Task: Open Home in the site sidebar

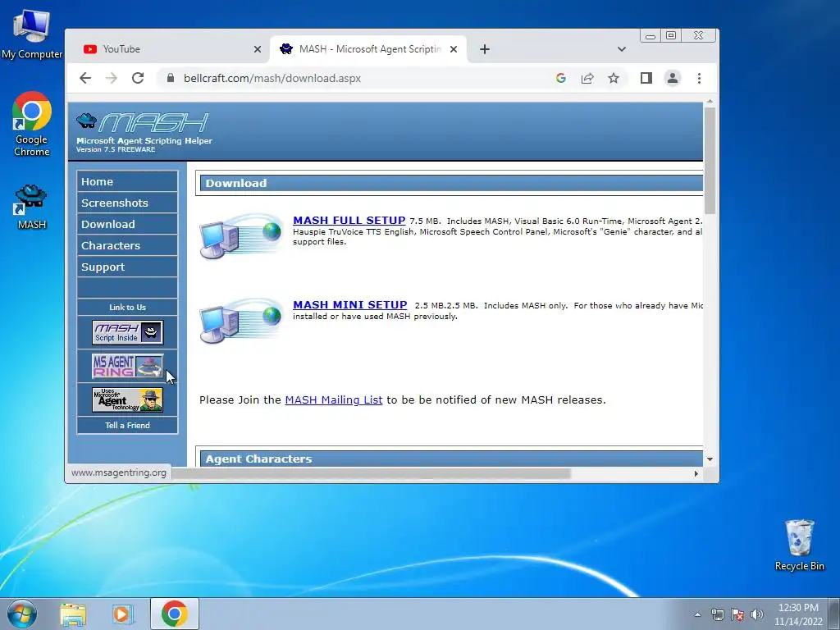Action: 127,181
